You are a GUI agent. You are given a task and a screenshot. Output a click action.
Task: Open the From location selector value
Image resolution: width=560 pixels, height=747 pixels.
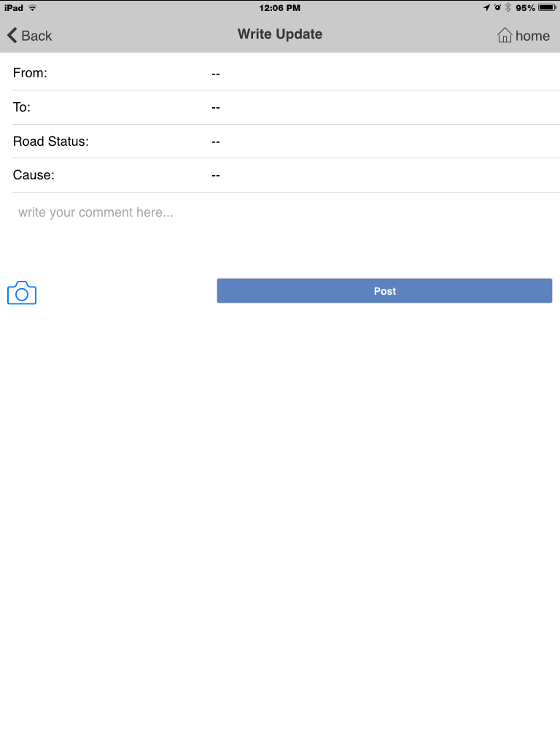(216, 74)
